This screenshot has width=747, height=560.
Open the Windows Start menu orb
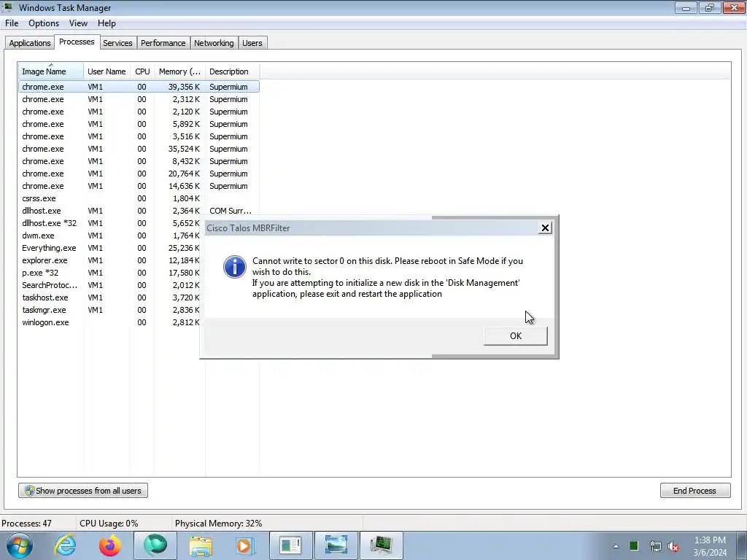click(19, 545)
